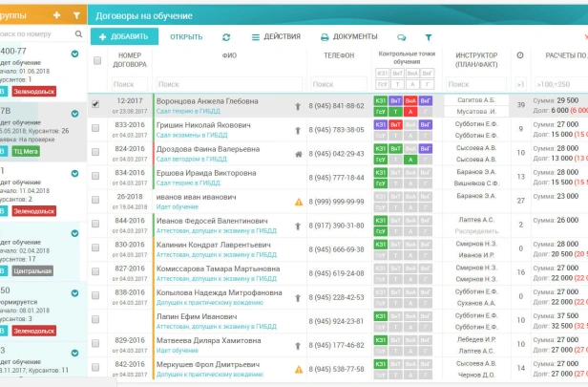Image resolution: width=588 pixels, height=387 pixels.
Task: Open the Документы menu
Action: click(349, 36)
